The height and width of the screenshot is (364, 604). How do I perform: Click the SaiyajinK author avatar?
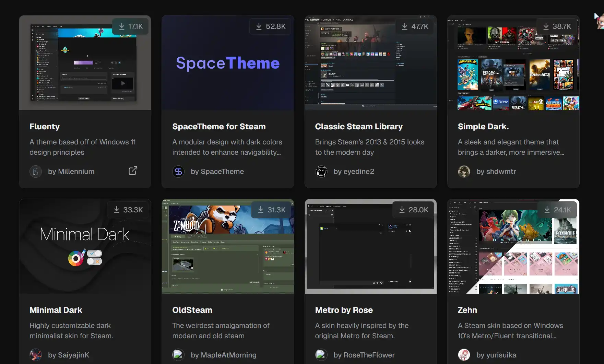tap(36, 355)
